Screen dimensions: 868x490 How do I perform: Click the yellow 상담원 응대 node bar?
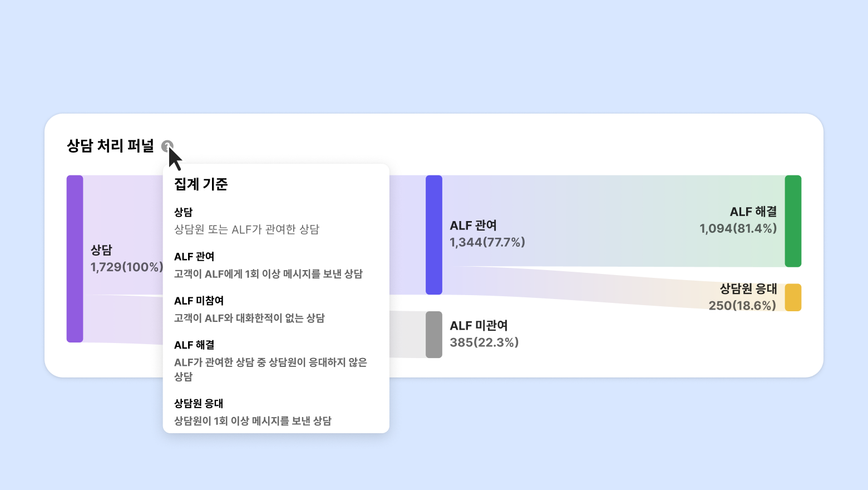[793, 297]
